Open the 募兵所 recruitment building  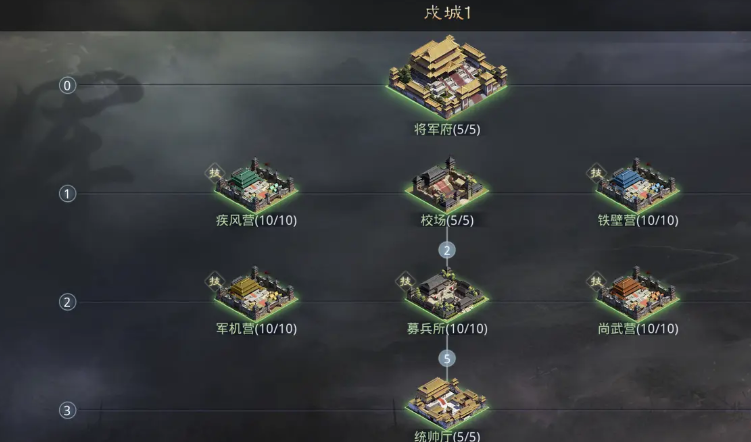(447, 294)
